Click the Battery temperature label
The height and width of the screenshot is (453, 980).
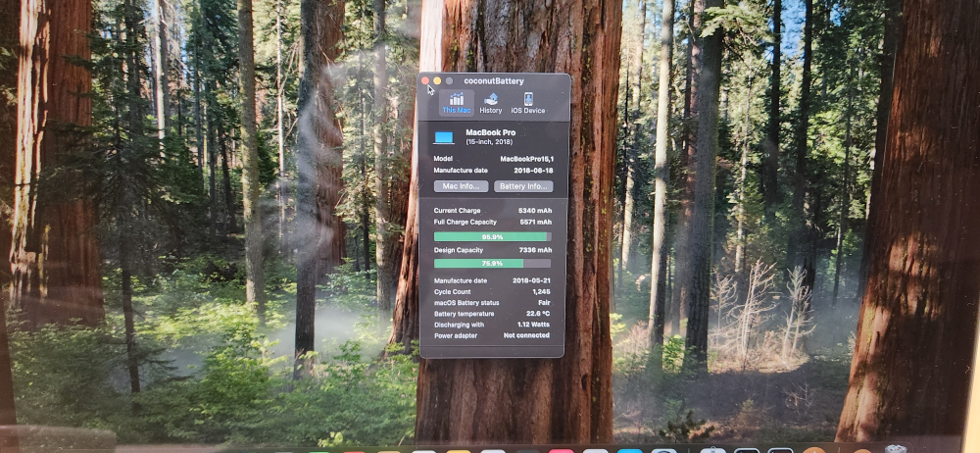pyautogui.click(x=464, y=314)
